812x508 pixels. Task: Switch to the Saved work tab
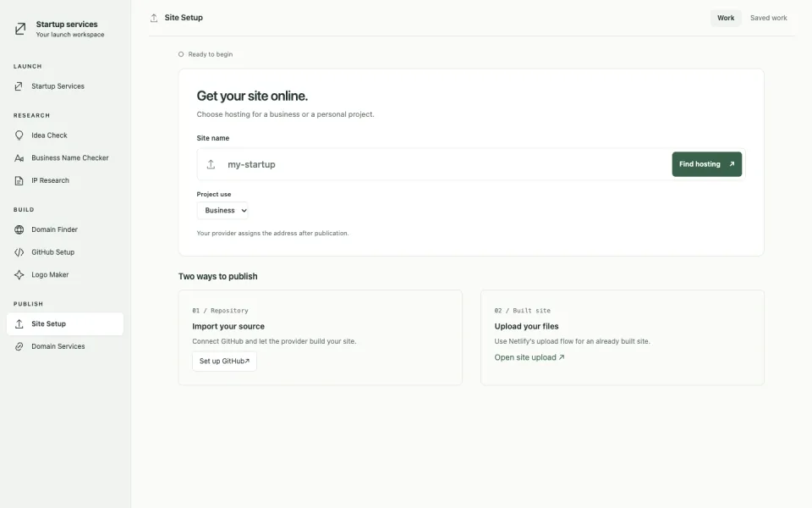coord(769,18)
